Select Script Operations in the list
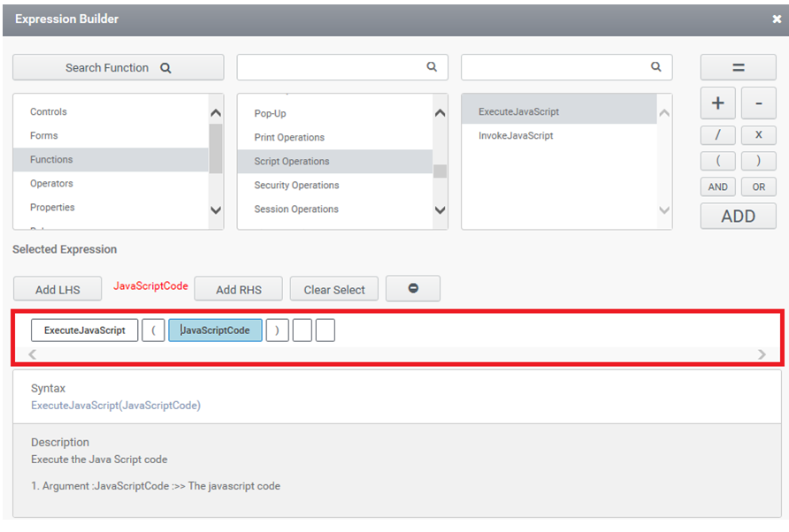The image size is (789, 532). tap(292, 162)
